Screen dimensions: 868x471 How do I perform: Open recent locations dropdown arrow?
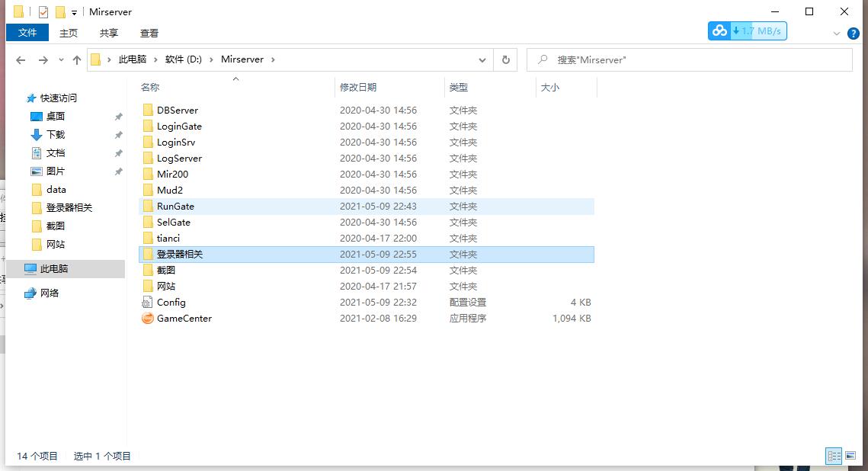61,59
